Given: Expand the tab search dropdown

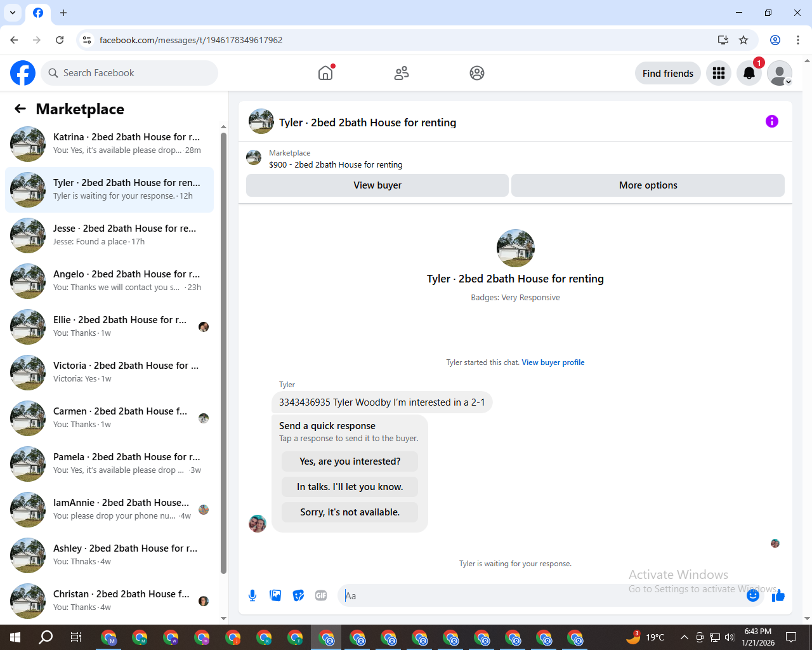Looking at the screenshot, I should click(x=13, y=13).
